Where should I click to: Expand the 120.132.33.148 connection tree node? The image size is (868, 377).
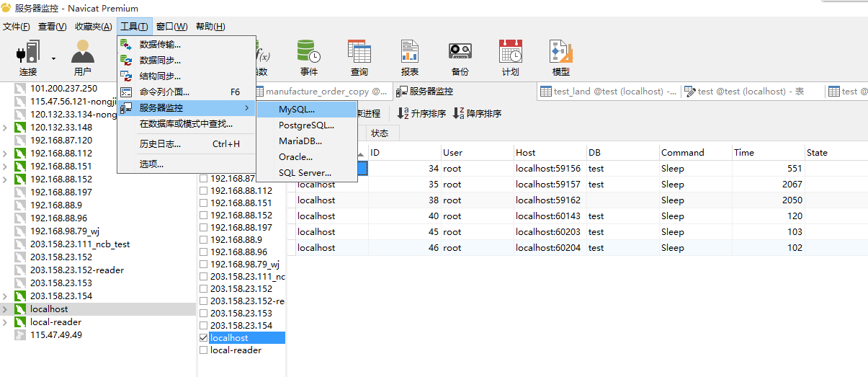pyautogui.click(x=6, y=128)
